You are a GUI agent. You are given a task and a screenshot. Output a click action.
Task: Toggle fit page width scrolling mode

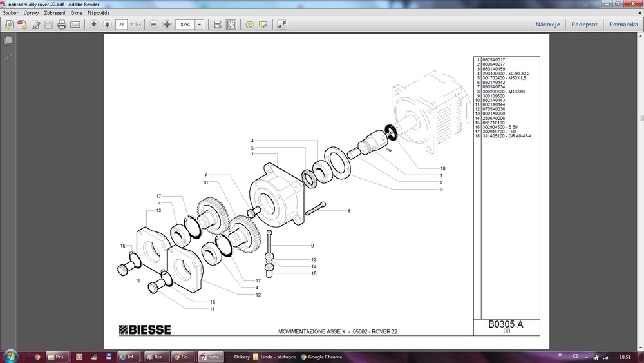click(218, 25)
